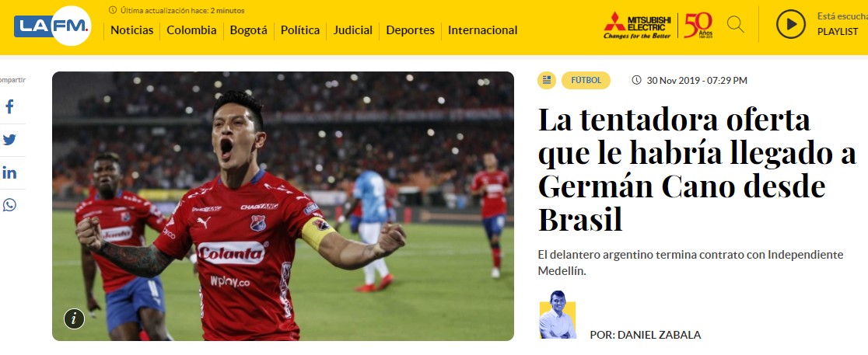
Task: Open the Germán Cano article photo
Action: tap(283, 206)
